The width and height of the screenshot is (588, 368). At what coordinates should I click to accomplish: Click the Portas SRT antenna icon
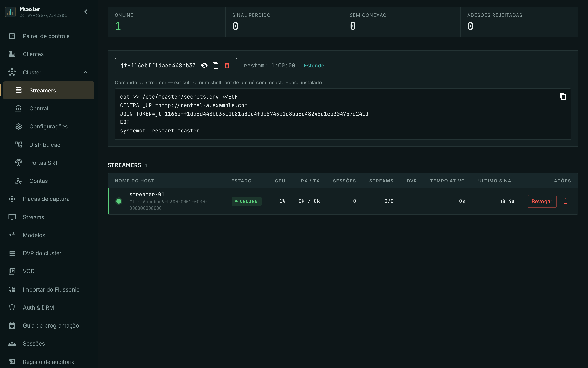point(18,163)
